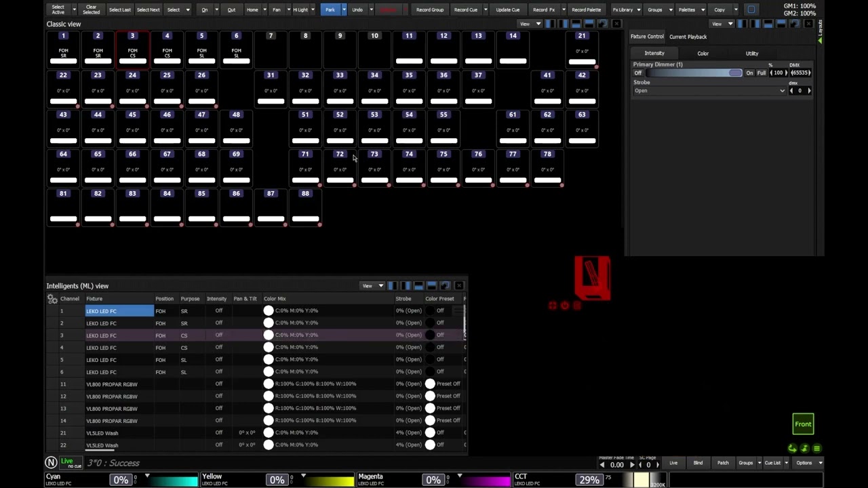868x488 pixels.
Task: Open the Intelligents view View dropdown
Action: [x=372, y=286]
